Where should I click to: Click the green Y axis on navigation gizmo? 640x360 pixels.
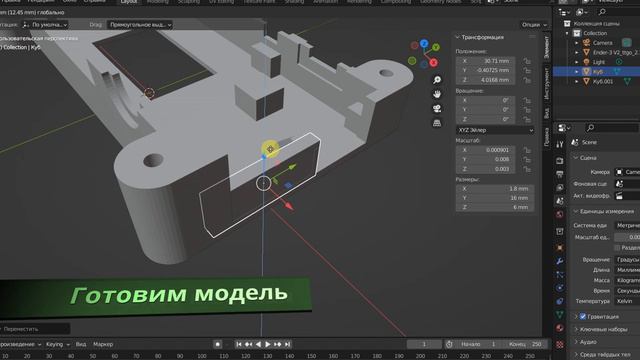[436, 47]
